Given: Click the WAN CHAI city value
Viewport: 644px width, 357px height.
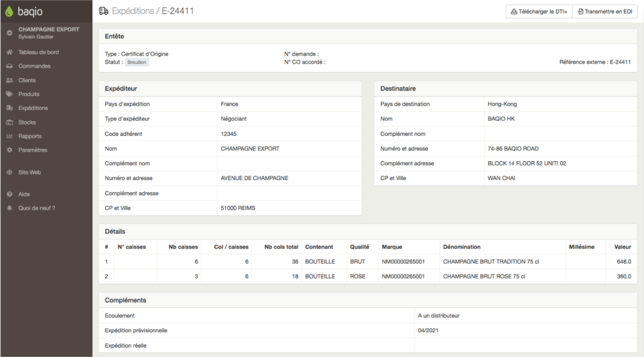Looking at the screenshot, I should click(501, 178).
